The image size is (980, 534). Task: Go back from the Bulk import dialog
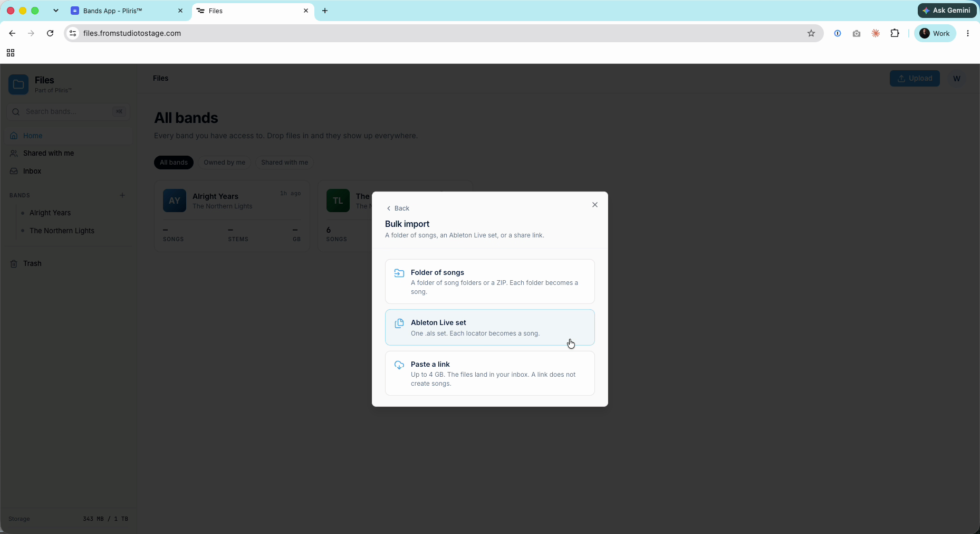point(398,208)
